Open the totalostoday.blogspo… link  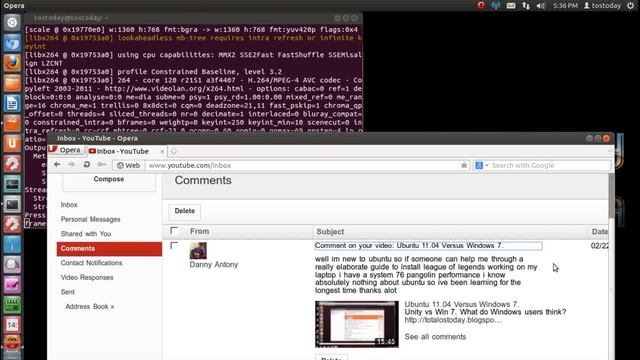coord(453,320)
